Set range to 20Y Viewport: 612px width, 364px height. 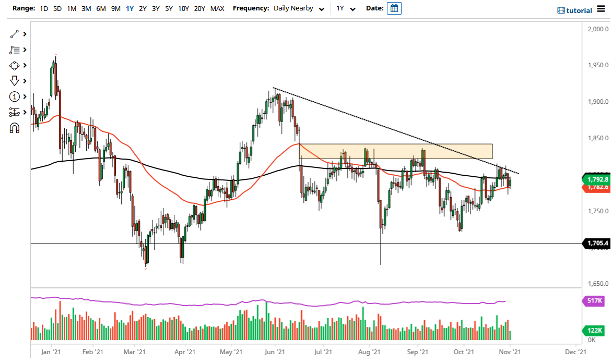(199, 8)
